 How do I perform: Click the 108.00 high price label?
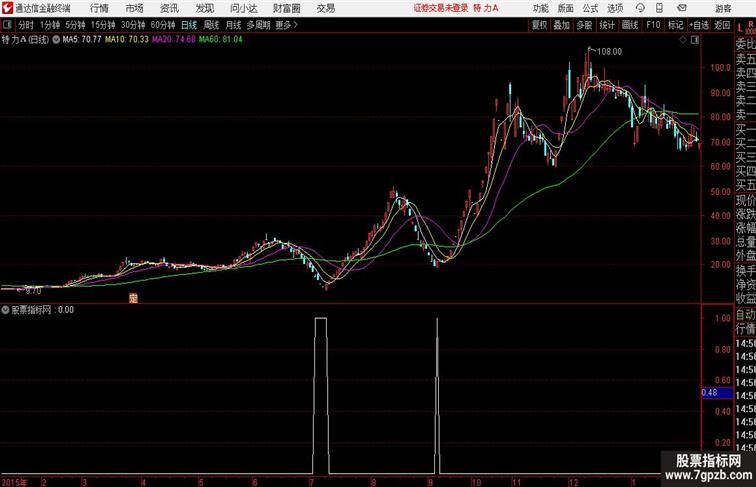609,52
